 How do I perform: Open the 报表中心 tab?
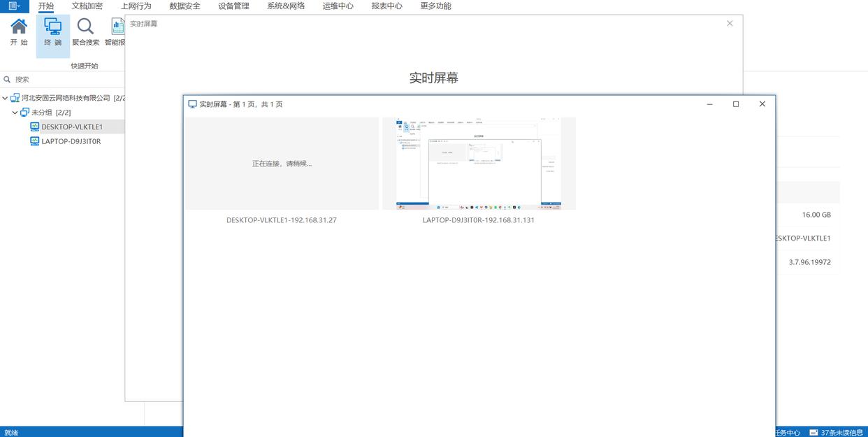tap(387, 6)
